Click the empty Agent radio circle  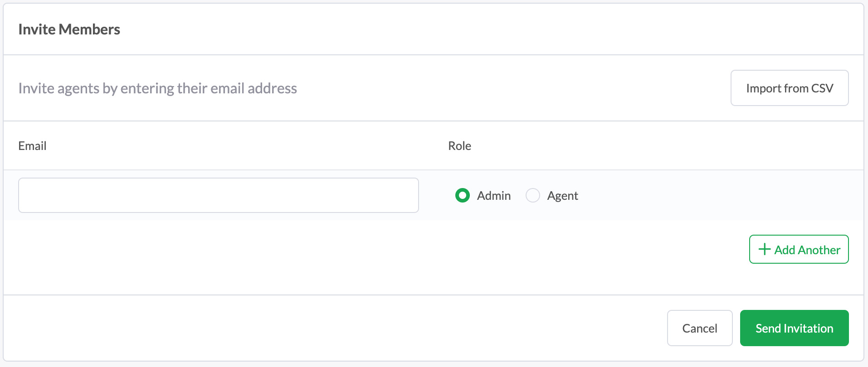(x=533, y=195)
